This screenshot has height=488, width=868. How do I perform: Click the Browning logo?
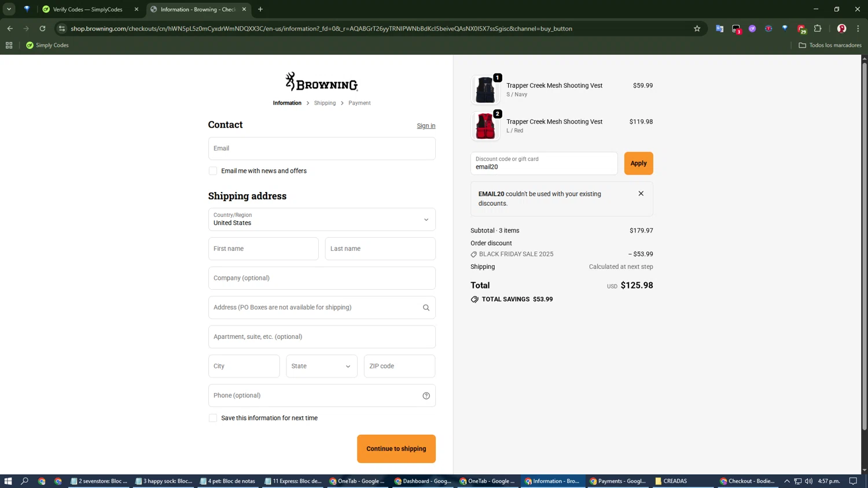coord(322,82)
